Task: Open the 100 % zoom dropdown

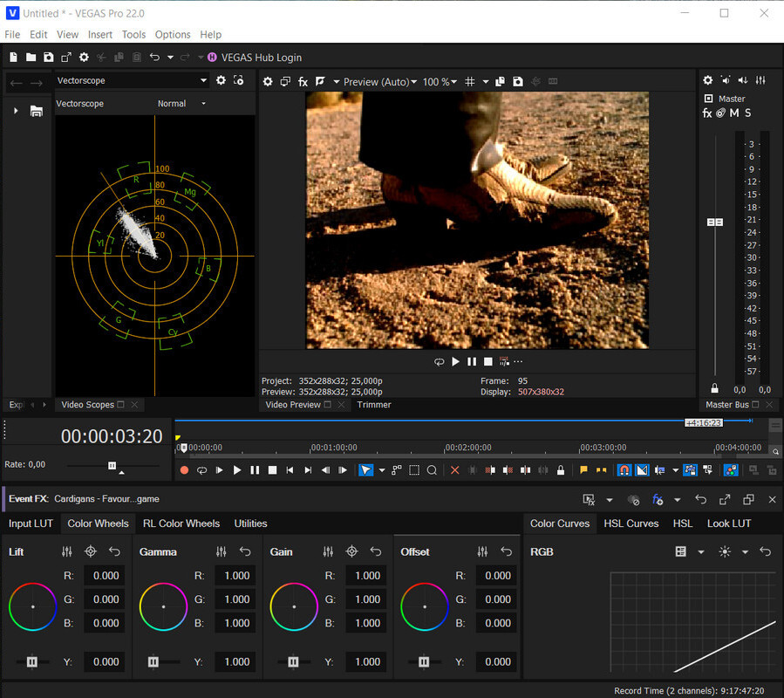Action: click(440, 82)
